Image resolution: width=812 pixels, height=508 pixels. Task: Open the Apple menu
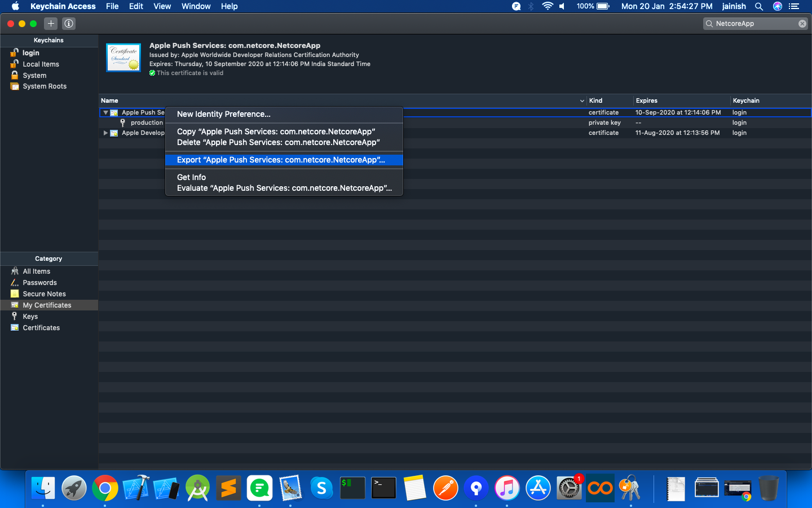coord(15,6)
